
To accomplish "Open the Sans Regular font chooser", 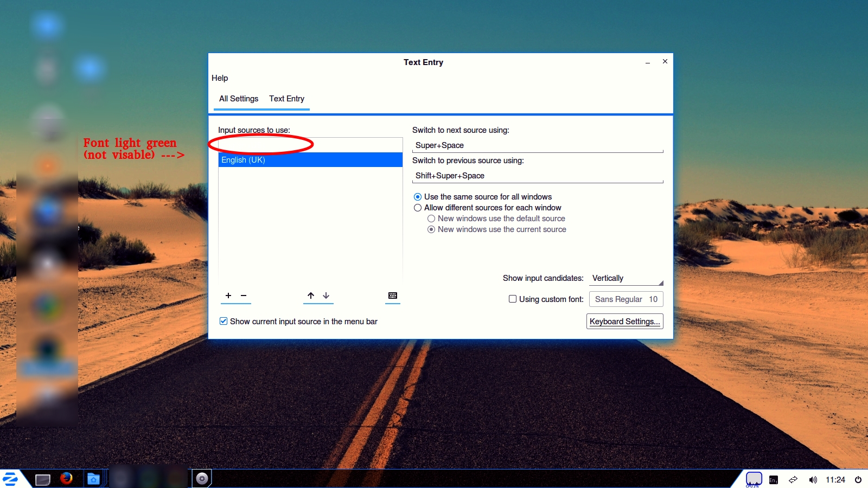I will tap(626, 299).
